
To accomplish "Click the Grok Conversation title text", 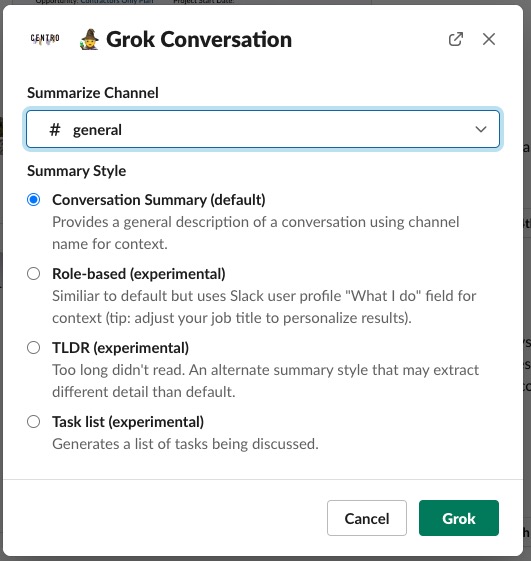I will coord(199,39).
